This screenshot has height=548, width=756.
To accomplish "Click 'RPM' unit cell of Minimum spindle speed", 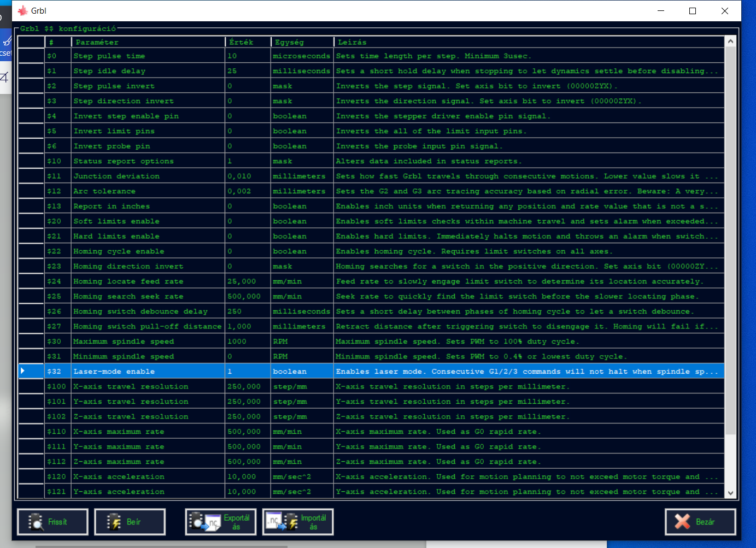I will click(302, 357).
